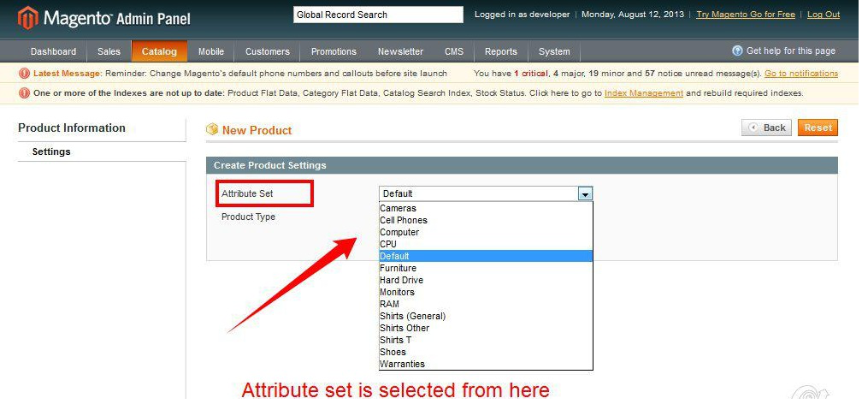
Task: Open the CMS menu
Action: 454,51
